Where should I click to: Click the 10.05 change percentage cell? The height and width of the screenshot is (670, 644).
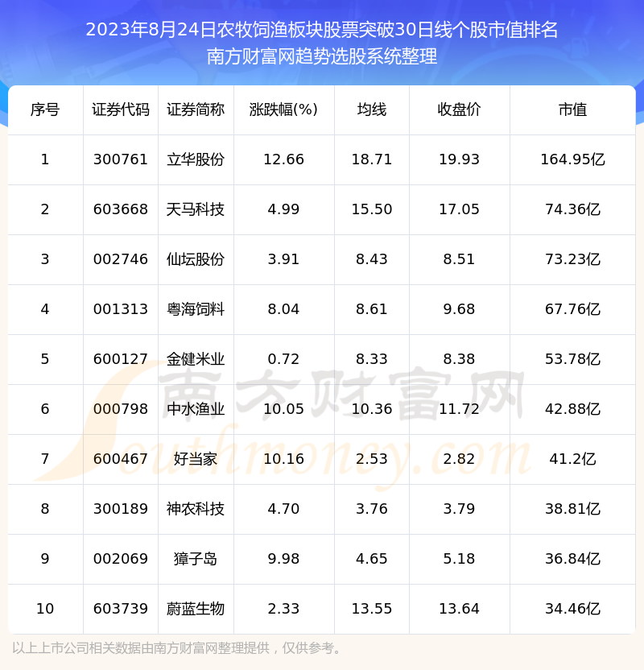point(283,409)
